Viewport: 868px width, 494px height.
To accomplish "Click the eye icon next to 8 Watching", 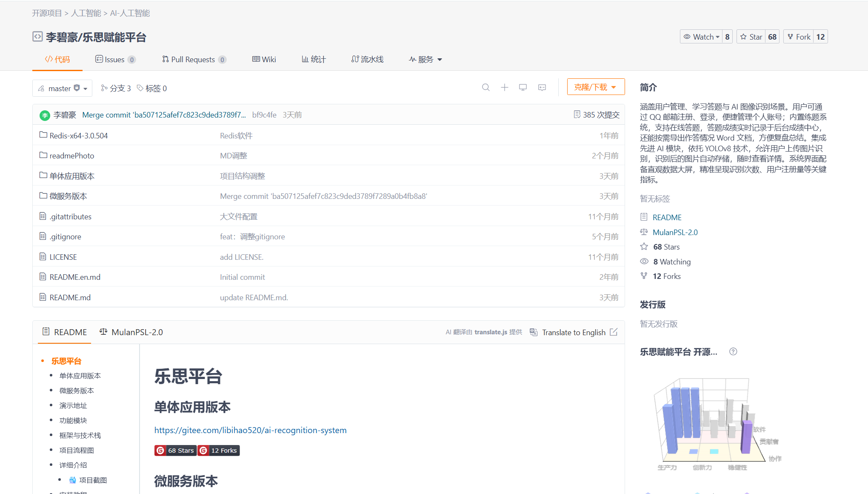I will coord(644,261).
